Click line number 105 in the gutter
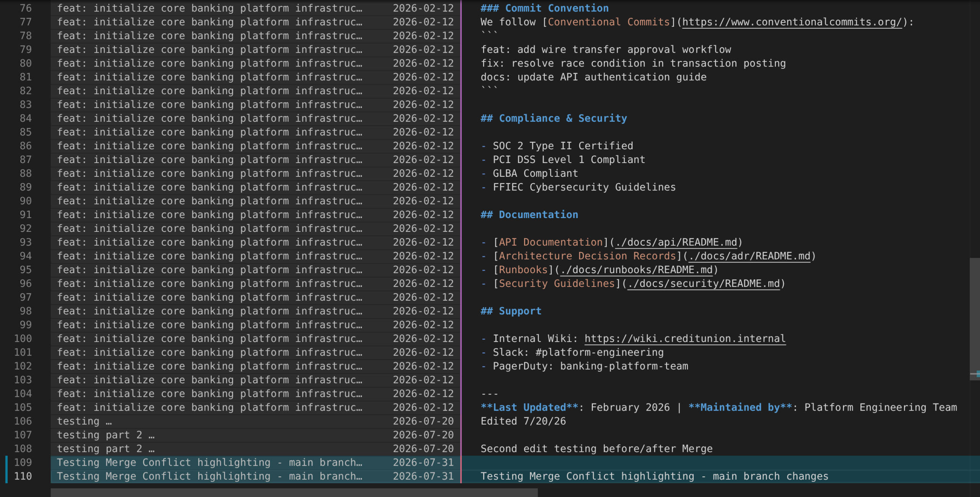The width and height of the screenshot is (980, 497). coord(23,408)
